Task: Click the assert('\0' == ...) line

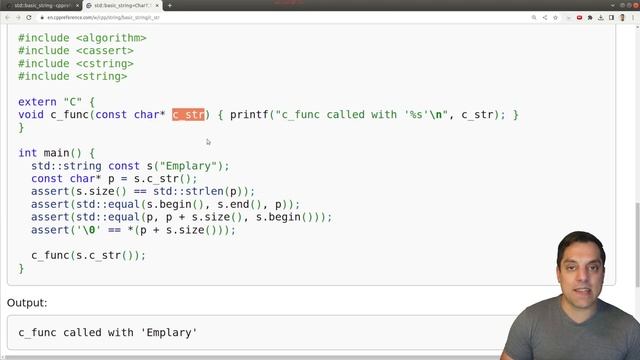Action: [133, 230]
